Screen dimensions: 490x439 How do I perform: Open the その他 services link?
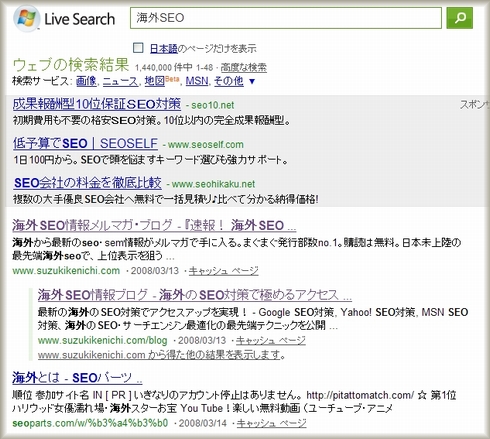(x=229, y=81)
